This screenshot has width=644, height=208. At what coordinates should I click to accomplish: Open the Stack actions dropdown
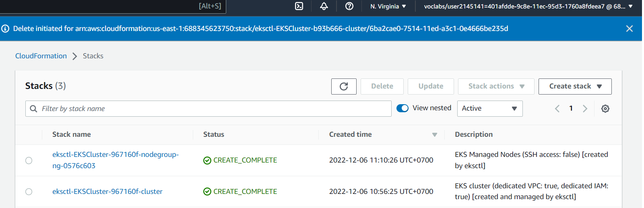tap(496, 86)
